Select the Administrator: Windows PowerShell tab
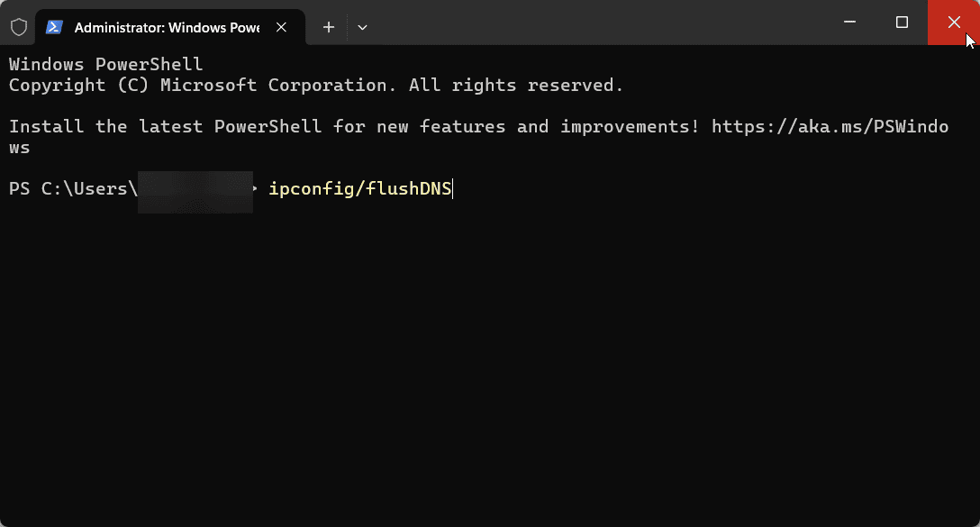The height and width of the screenshot is (527, 980). pyautogui.click(x=170, y=28)
